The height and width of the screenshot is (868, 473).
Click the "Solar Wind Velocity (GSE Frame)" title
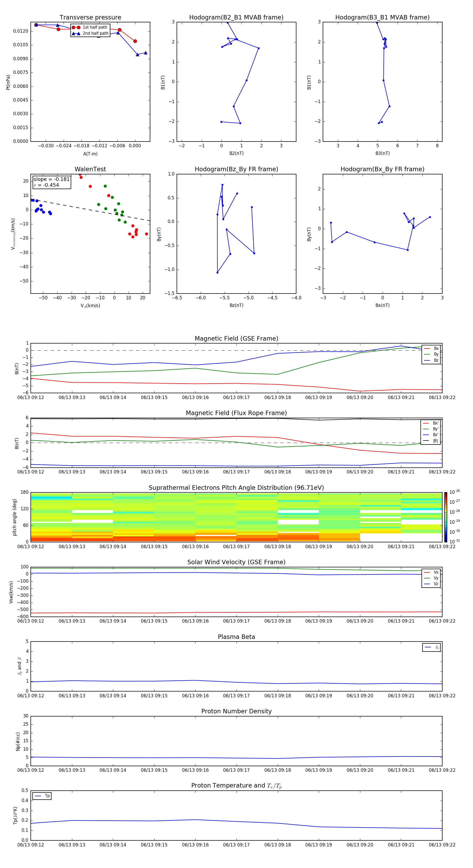pyautogui.click(x=236, y=562)
